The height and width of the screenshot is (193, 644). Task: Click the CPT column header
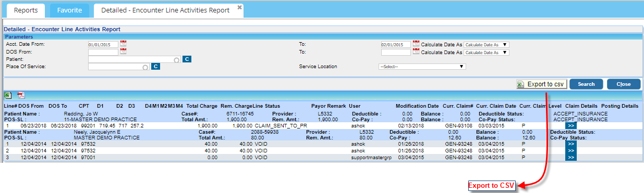83,106
